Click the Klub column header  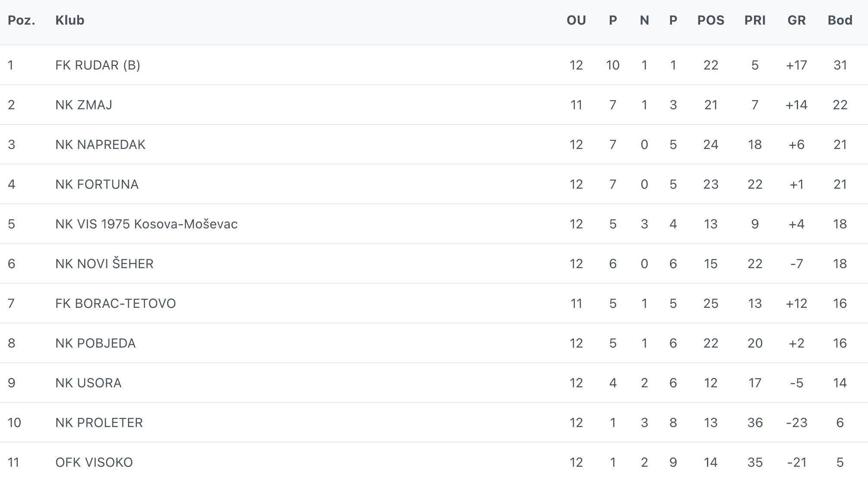70,20
